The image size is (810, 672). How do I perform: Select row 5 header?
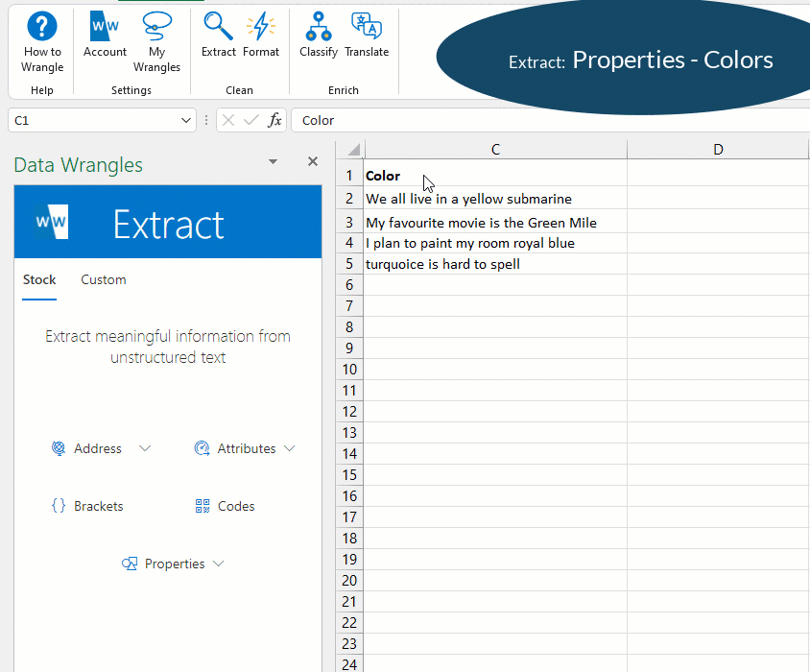[349, 264]
